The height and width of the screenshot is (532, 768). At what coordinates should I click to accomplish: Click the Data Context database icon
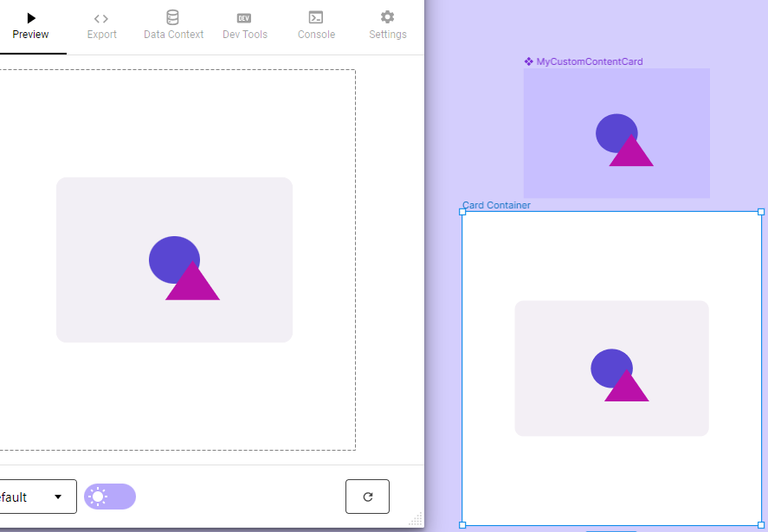(x=173, y=17)
